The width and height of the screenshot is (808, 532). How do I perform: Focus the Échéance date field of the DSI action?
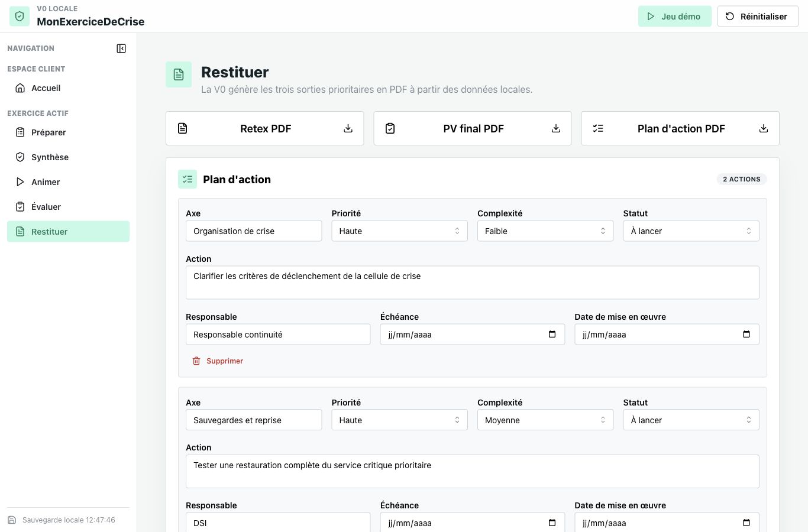point(472,523)
